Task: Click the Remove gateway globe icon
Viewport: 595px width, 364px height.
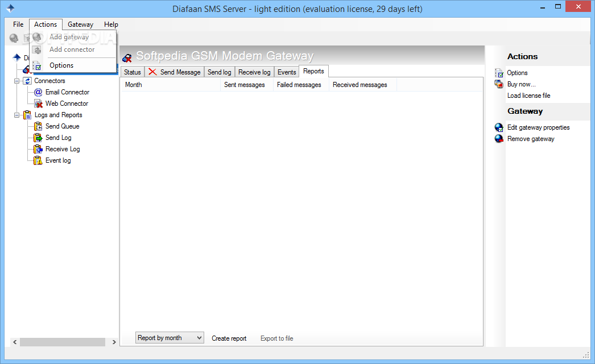Action: click(499, 139)
